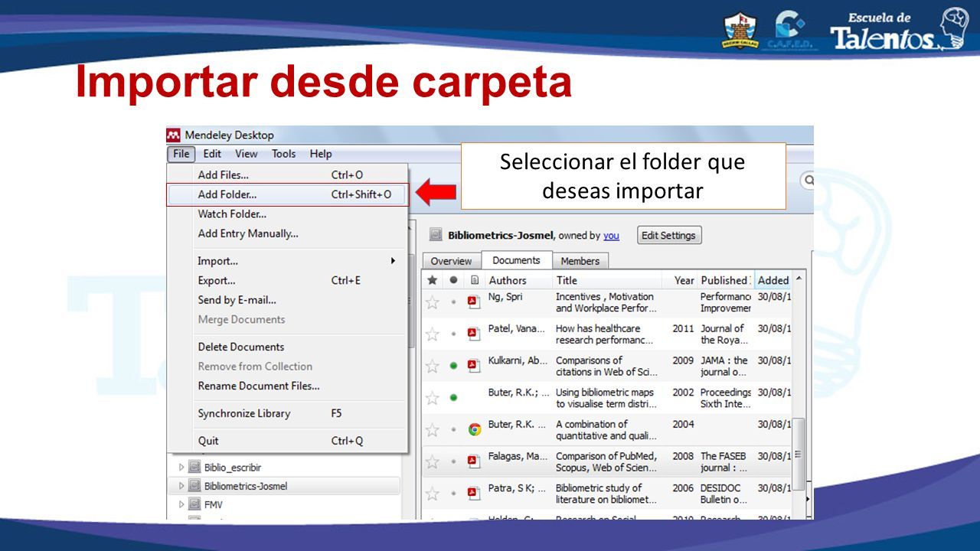
Task: Open the View menu
Action: (246, 154)
